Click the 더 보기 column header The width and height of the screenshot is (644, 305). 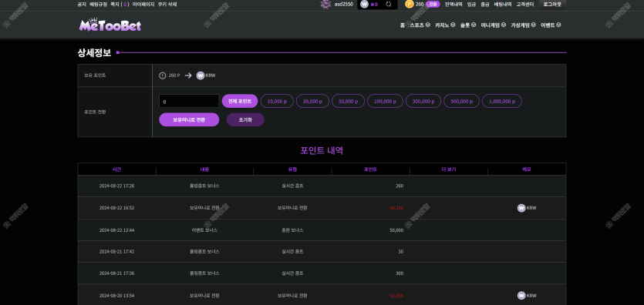click(x=449, y=169)
